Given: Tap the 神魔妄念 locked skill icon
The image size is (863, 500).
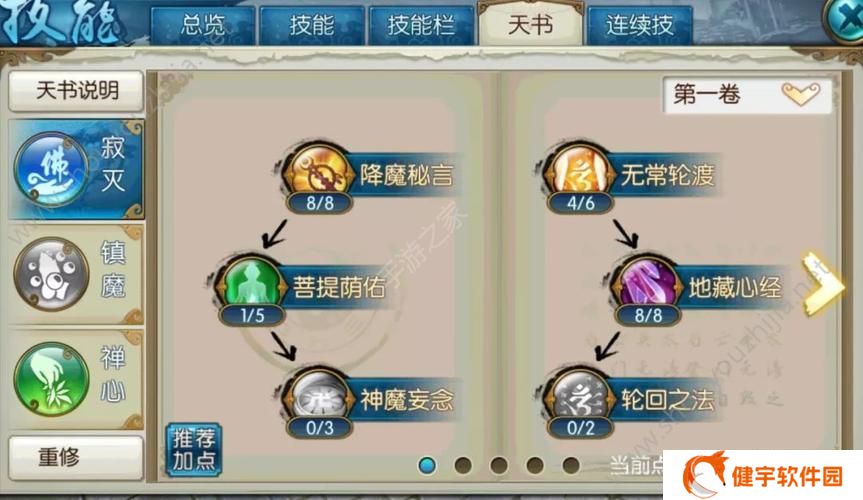Looking at the screenshot, I should 319,398.
